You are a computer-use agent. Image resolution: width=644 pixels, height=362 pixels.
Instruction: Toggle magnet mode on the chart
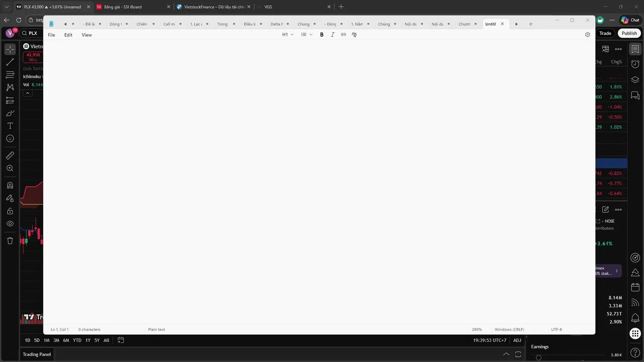point(10,186)
